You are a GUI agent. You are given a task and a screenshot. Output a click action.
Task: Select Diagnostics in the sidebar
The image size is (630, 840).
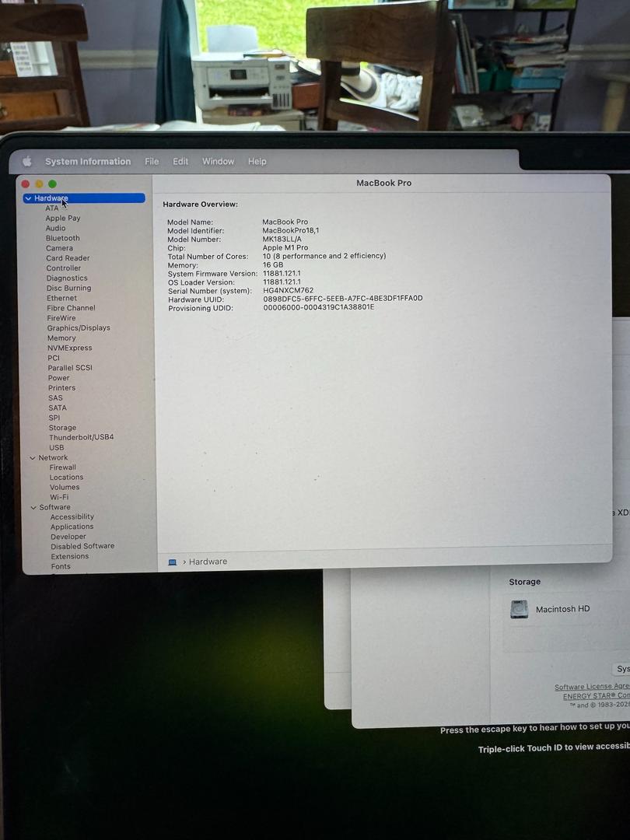[67, 278]
